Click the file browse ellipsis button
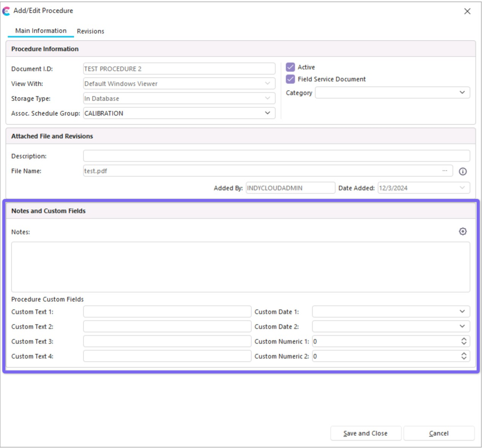The width and height of the screenshot is (482, 448). [444, 171]
